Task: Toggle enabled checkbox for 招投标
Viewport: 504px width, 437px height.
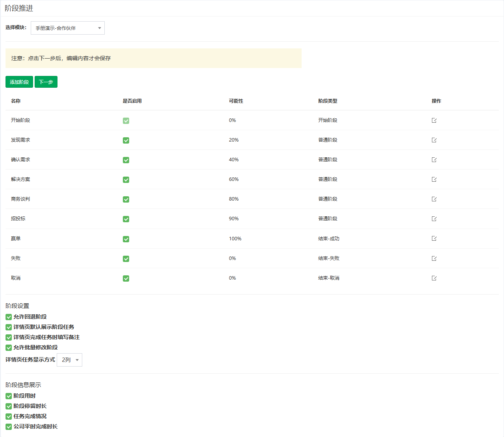Action: (x=126, y=219)
